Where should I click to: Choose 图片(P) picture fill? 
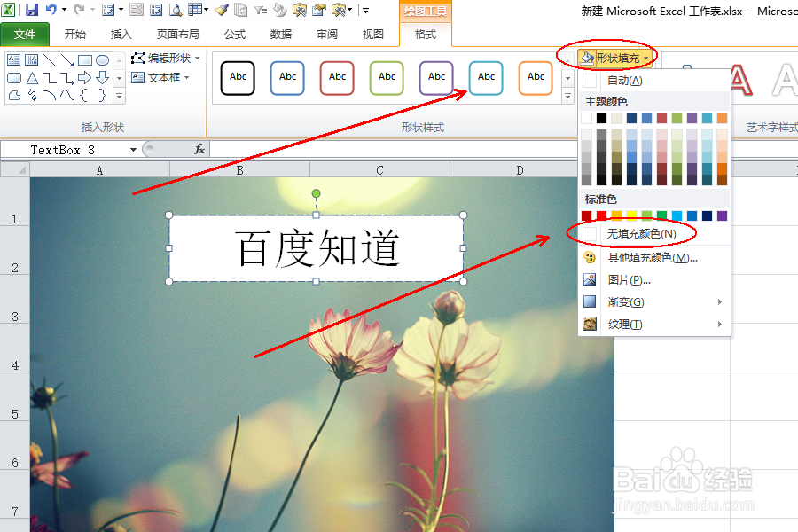pos(654,280)
